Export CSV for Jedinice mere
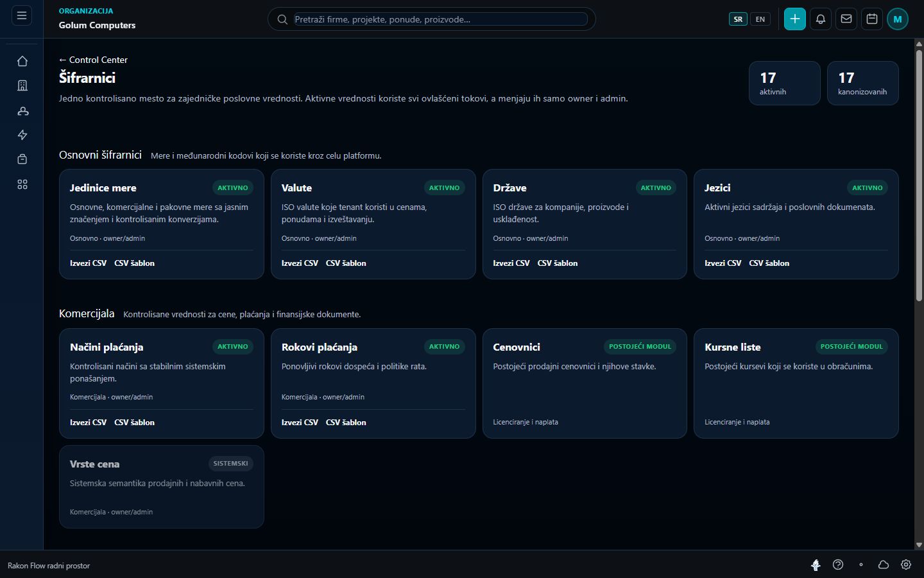The height and width of the screenshot is (578, 924). click(x=88, y=263)
